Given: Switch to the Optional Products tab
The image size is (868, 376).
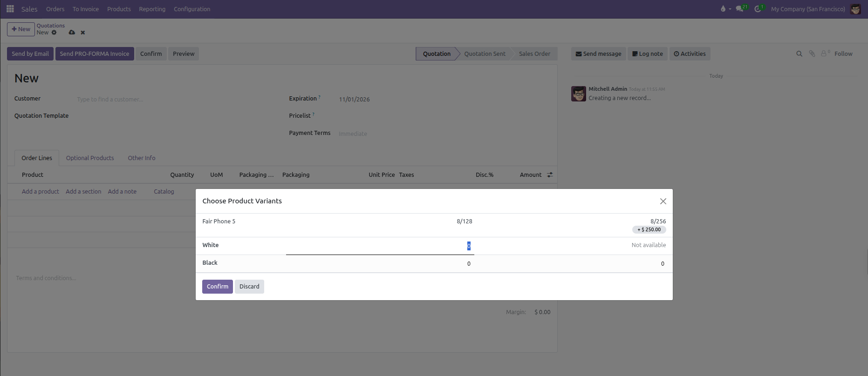Looking at the screenshot, I should tap(90, 158).
